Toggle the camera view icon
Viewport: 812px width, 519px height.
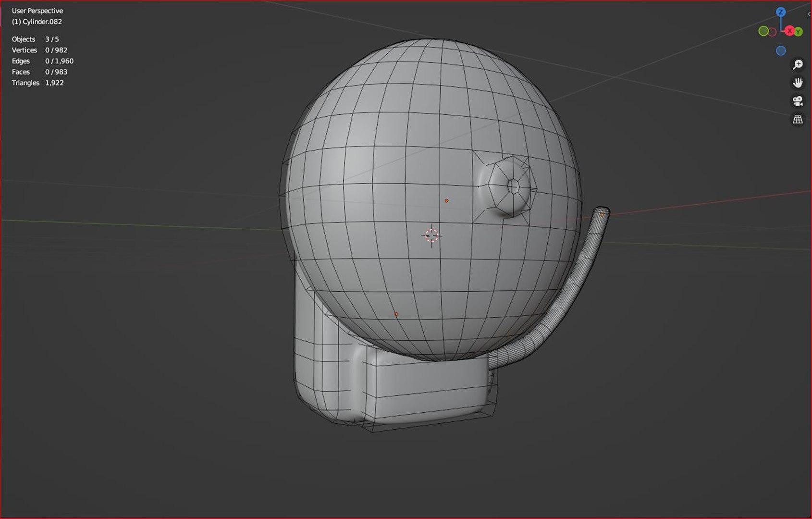pyautogui.click(x=798, y=101)
